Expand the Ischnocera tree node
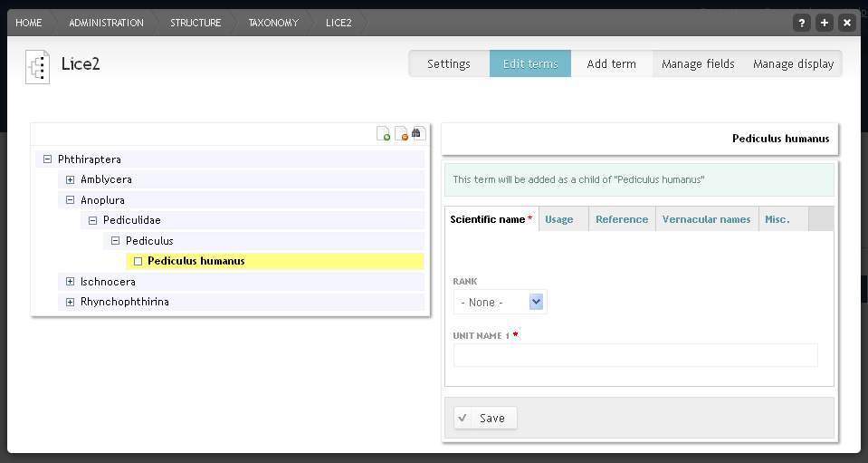 pos(70,282)
